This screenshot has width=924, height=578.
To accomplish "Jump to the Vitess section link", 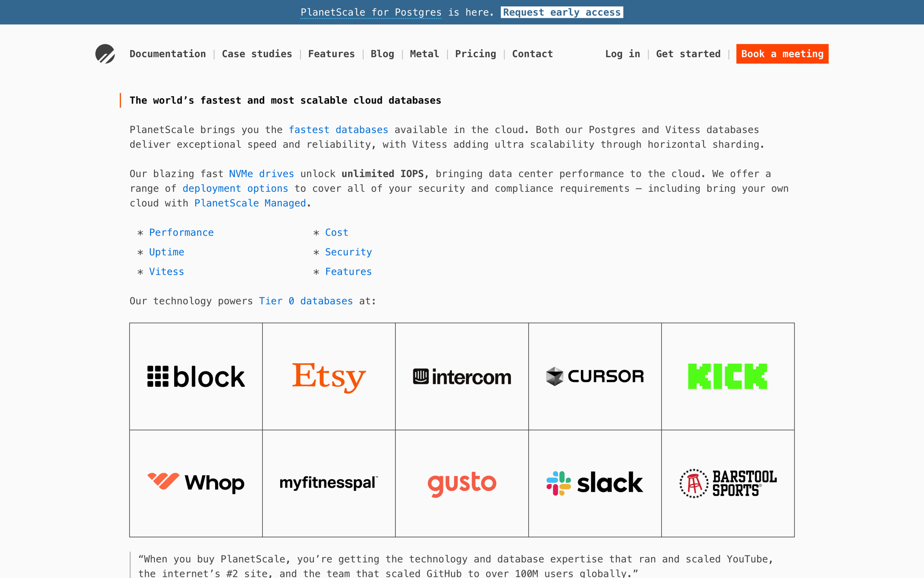I will pyautogui.click(x=167, y=272).
